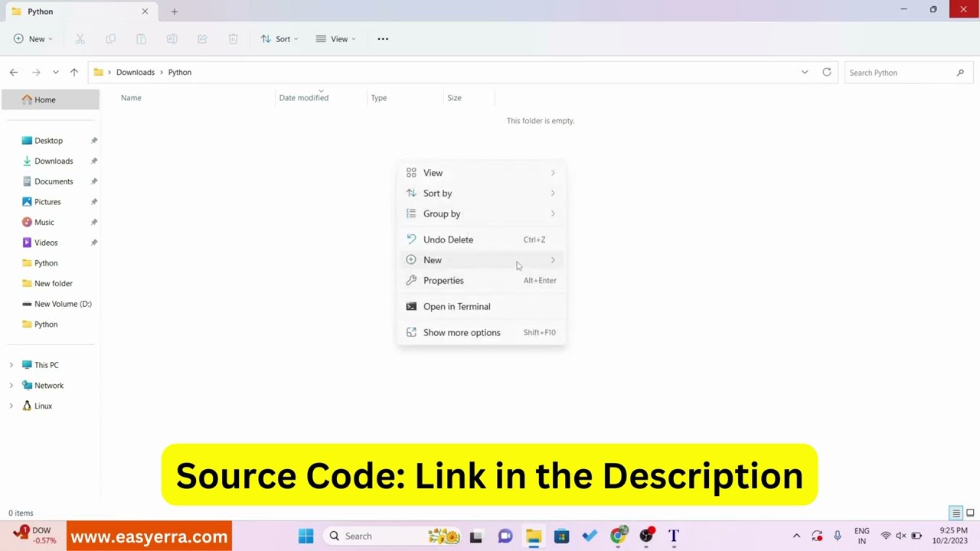Open Windows Start menu
This screenshot has height=551, width=980.
tap(305, 536)
